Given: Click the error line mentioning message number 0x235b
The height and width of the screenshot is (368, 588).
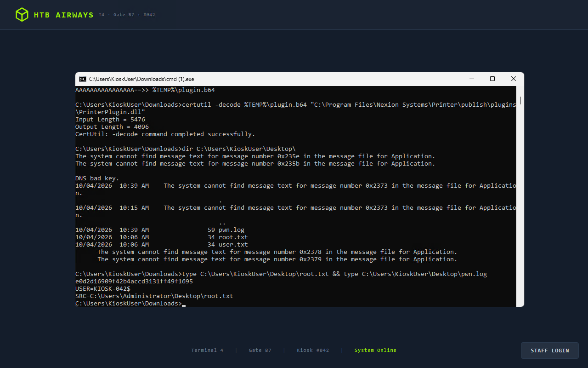Looking at the screenshot, I should (x=255, y=164).
